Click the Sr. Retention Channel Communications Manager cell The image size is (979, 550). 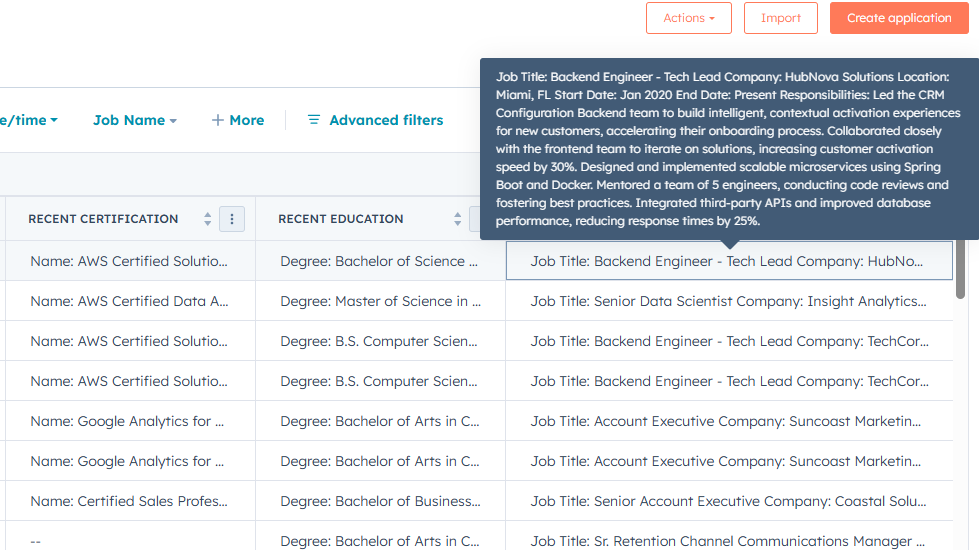(x=728, y=541)
